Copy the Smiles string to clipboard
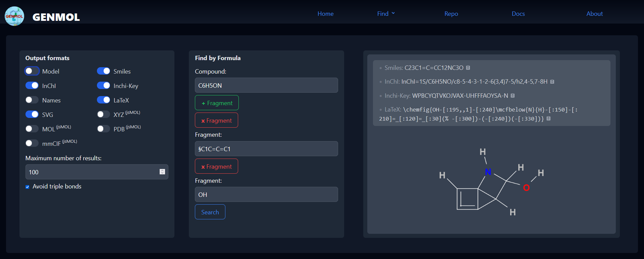The width and height of the screenshot is (644, 259). (468, 68)
